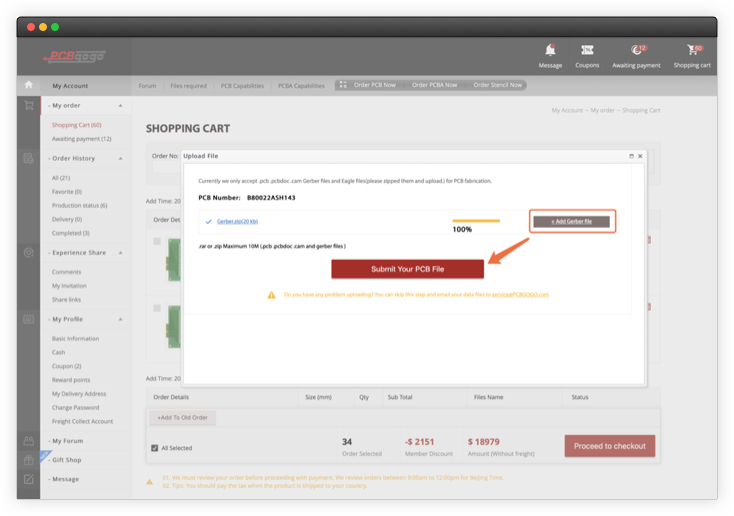
Task: Open Basic Information profile link
Action: tap(75, 339)
